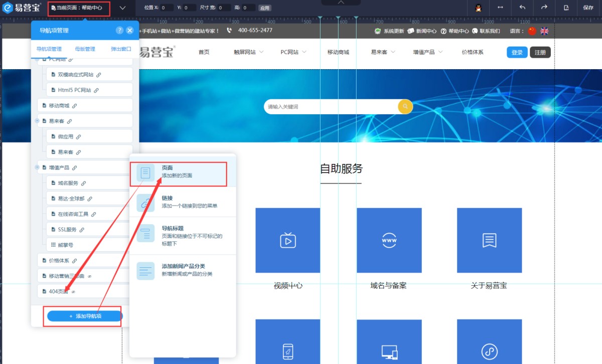Click the page preview icon beside 保存
602x364 pixels.
point(566,8)
